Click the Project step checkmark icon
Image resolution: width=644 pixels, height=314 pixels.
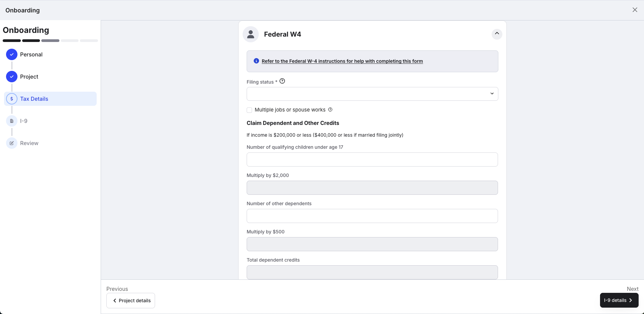(12, 77)
